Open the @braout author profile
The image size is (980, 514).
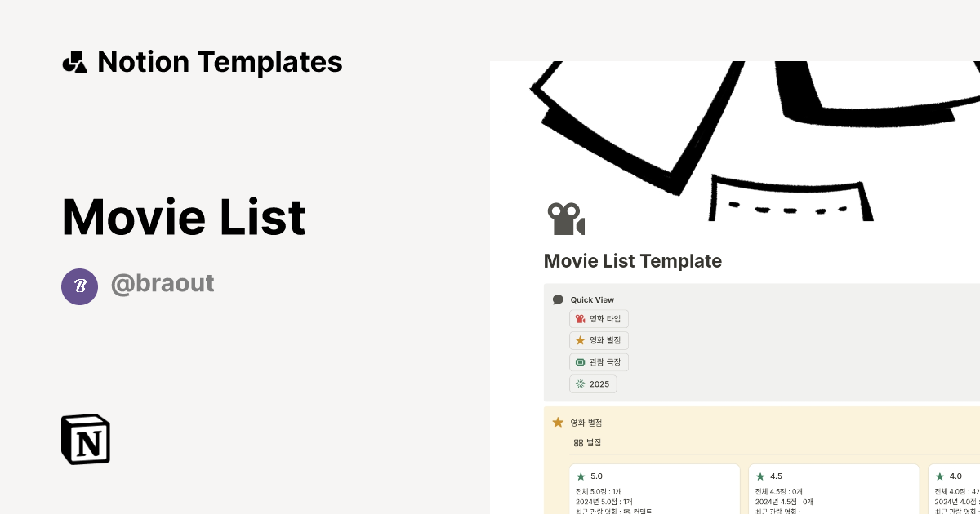click(x=163, y=283)
